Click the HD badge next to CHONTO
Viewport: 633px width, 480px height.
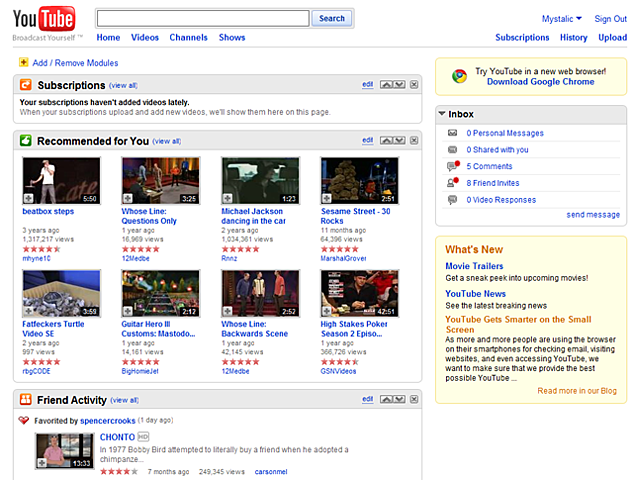[x=143, y=436]
